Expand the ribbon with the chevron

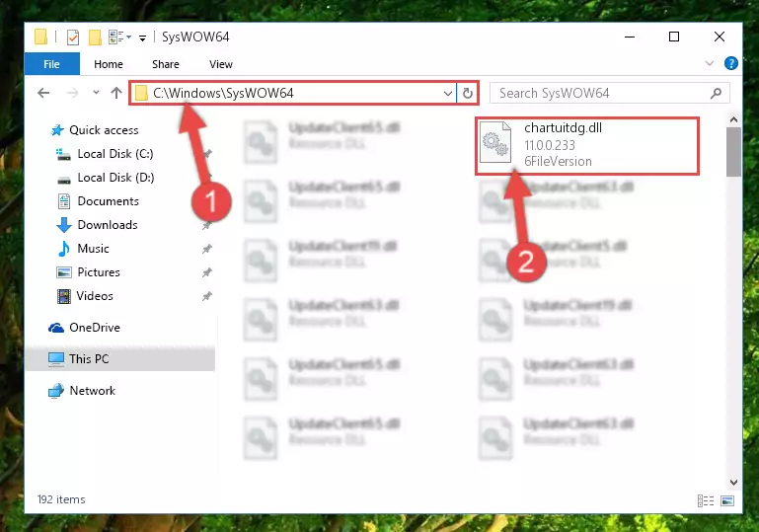pos(709,63)
